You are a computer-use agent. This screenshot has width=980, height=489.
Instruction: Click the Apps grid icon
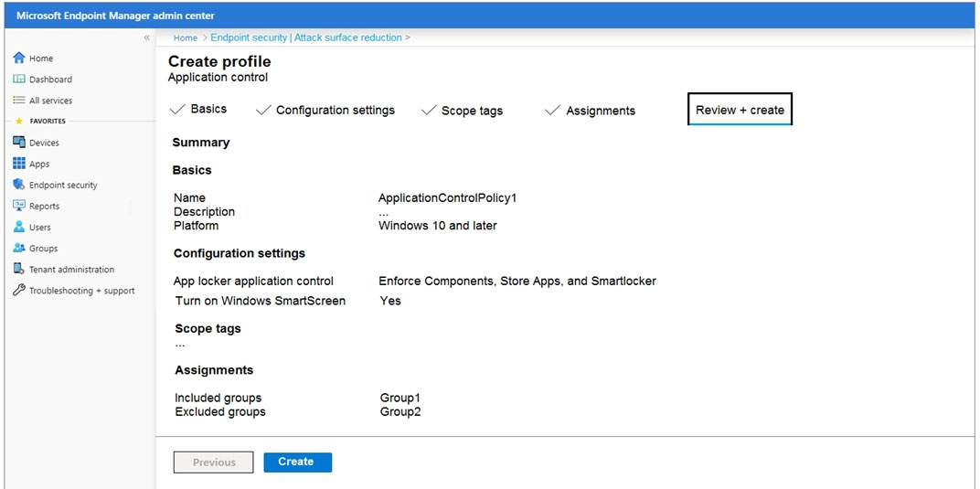click(x=19, y=164)
